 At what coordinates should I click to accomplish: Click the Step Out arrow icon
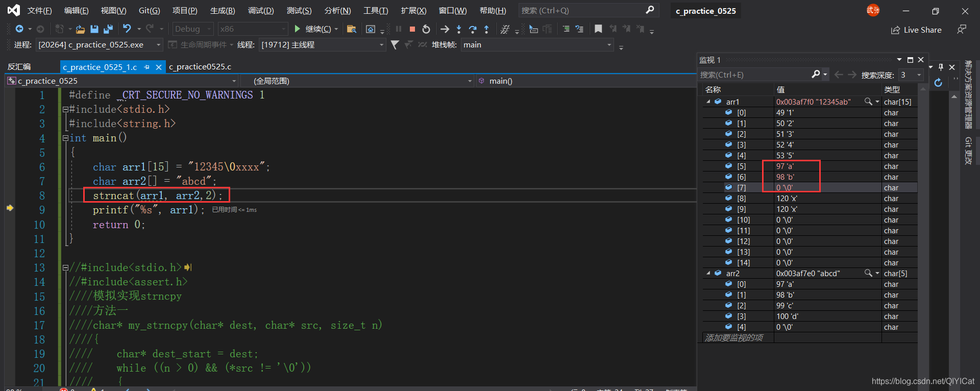(486, 29)
